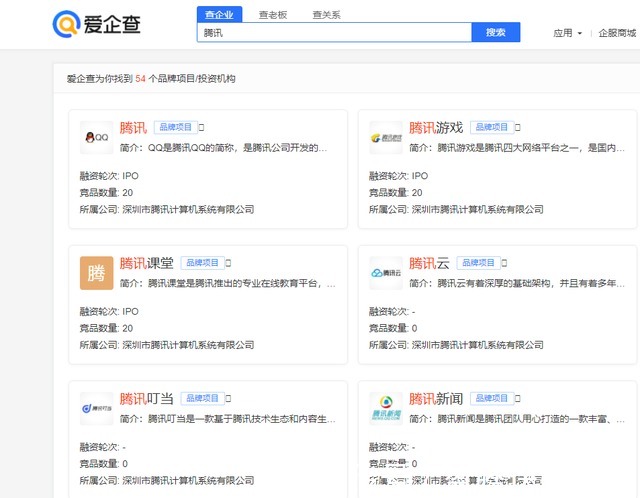
Task: Click the 简介 text starting 腾讯游戏是腾讯四大网络平台
Action: pos(517,148)
